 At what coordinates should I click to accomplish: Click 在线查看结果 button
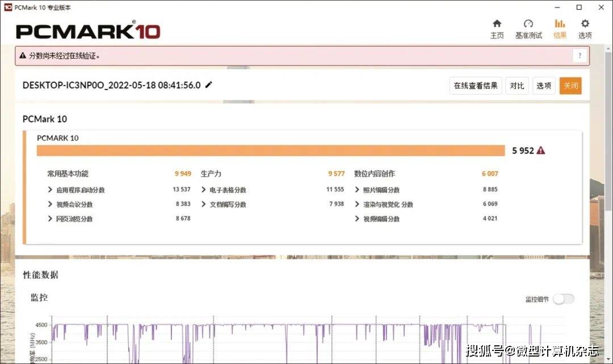coord(476,86)
